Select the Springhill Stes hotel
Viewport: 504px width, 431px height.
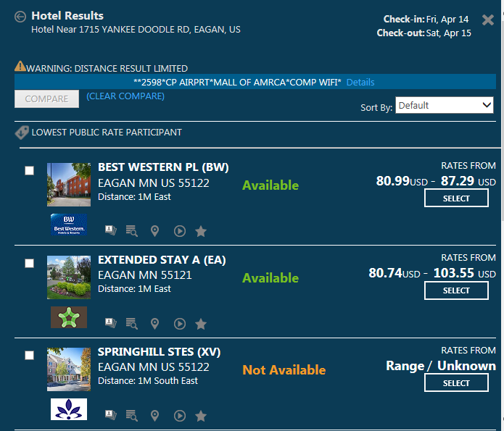click(x=456, y=382)
